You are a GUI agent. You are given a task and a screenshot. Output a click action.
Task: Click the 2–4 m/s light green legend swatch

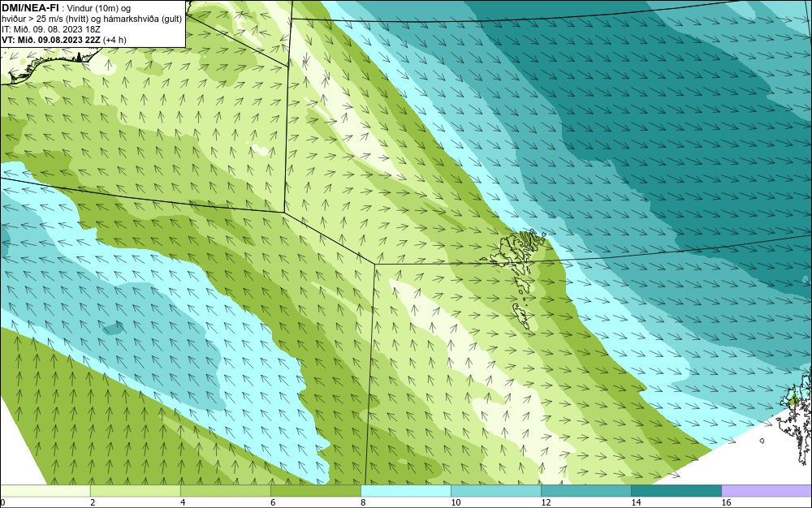[x=135, y=491]
